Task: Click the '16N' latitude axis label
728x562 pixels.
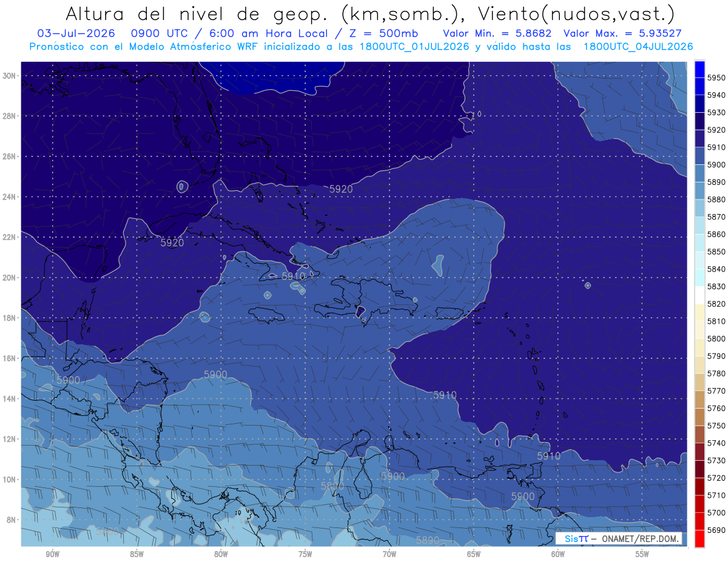Action: coord(9,358)
